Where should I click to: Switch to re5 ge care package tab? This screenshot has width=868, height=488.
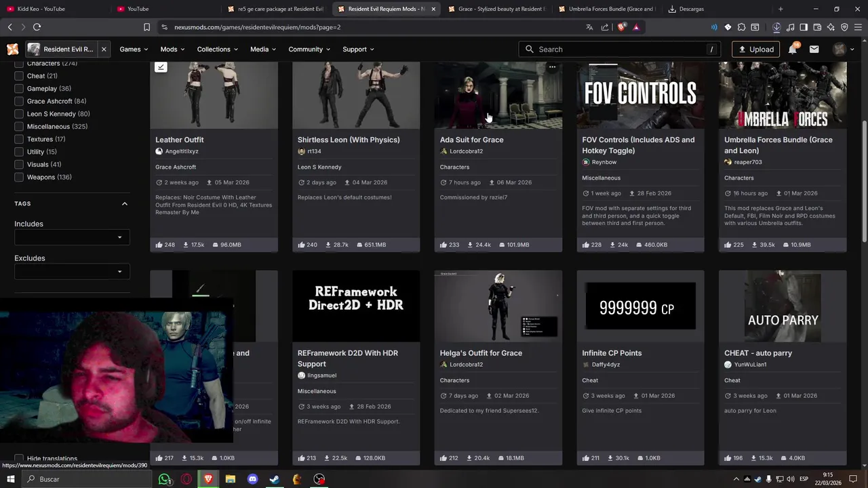(x=277, y=9)
